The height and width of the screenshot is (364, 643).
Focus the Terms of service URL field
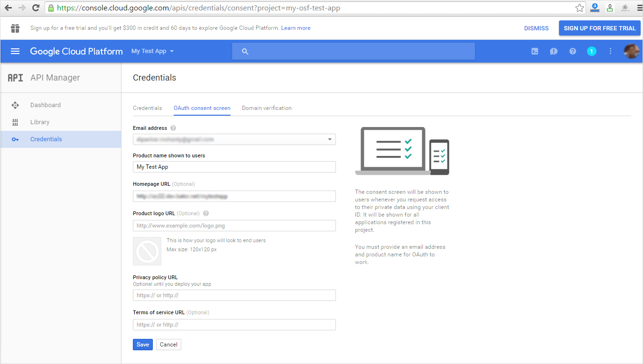click(234, 325)
